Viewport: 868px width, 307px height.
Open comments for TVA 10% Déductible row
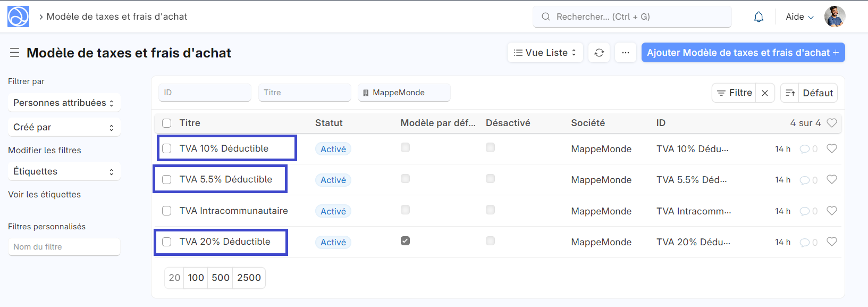point(808,149)
